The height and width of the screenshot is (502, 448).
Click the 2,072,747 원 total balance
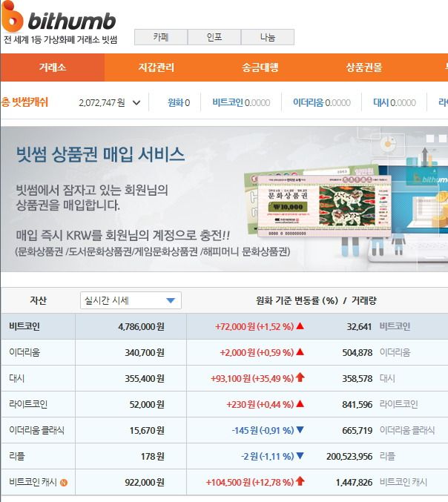pos(102,103)
